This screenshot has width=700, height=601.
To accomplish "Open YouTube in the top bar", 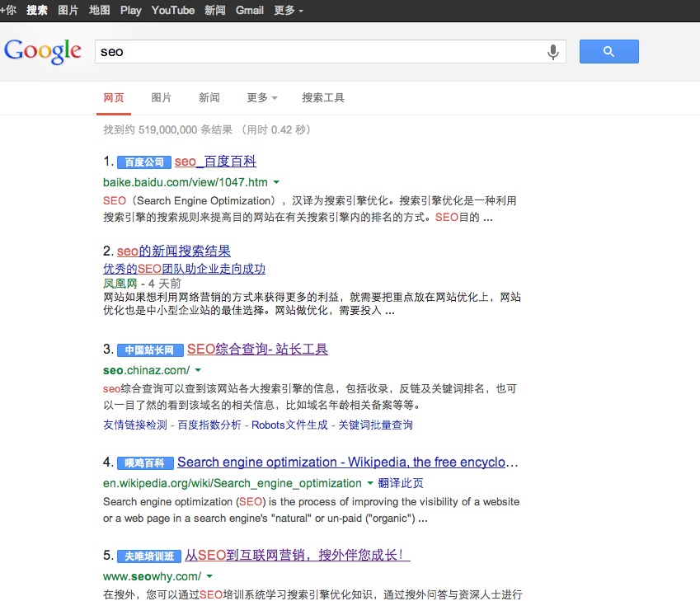I will pos(173,10).
